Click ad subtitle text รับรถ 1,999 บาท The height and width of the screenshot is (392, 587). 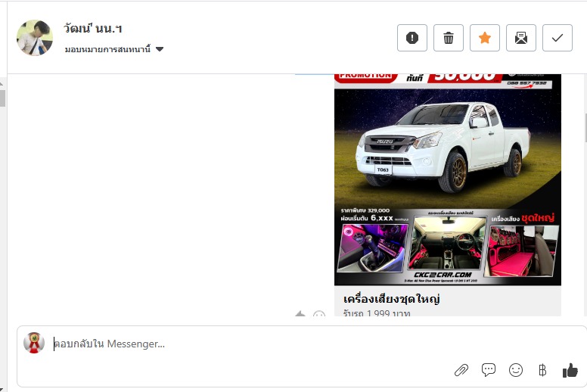click(x=377, y=313)
